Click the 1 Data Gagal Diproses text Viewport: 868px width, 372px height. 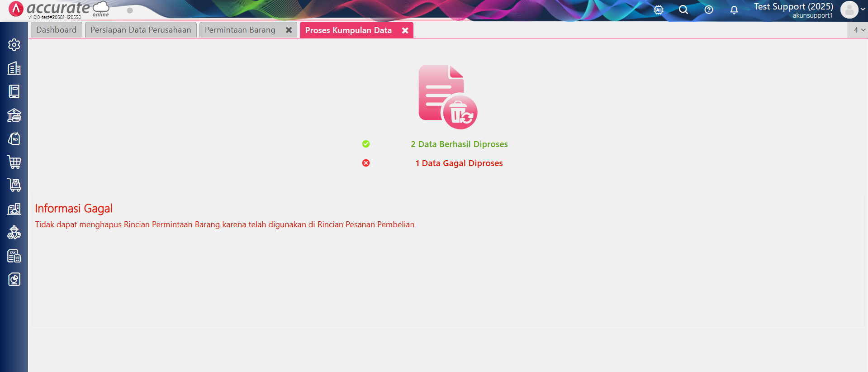[459, 163]
